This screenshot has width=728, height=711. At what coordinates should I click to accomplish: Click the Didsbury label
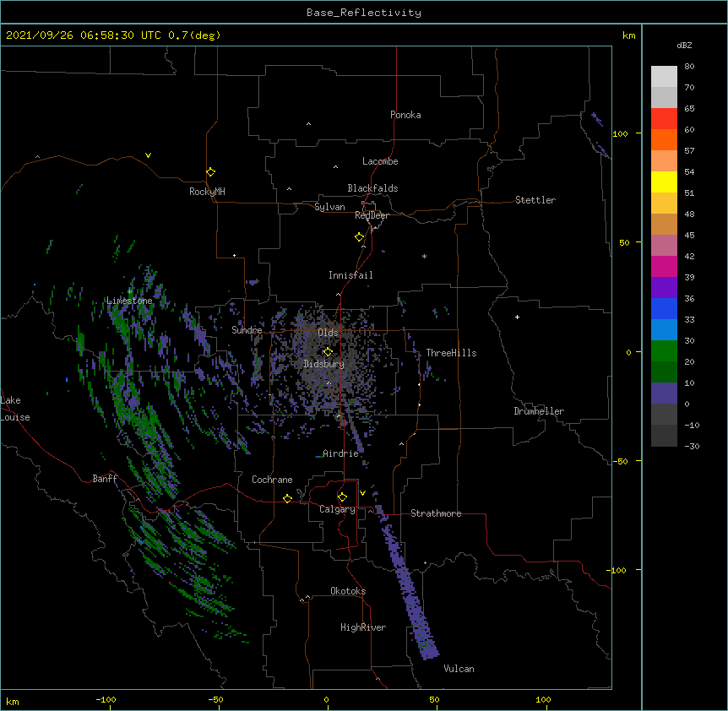[x=324, y=364]
